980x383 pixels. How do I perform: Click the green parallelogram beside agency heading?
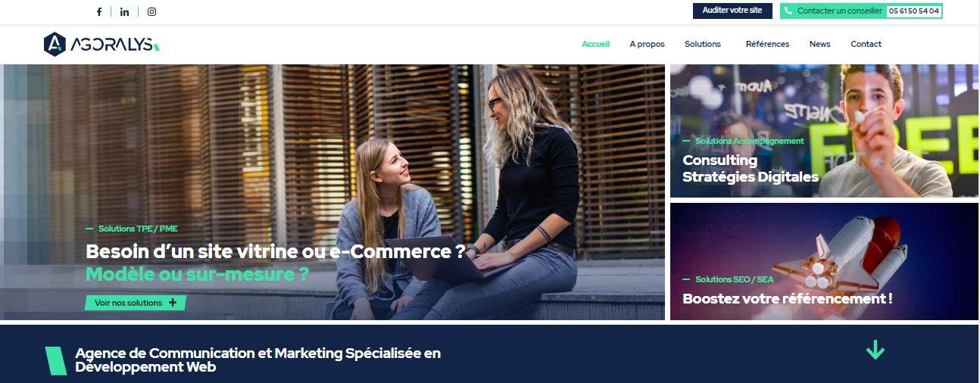tap(56, 360)
